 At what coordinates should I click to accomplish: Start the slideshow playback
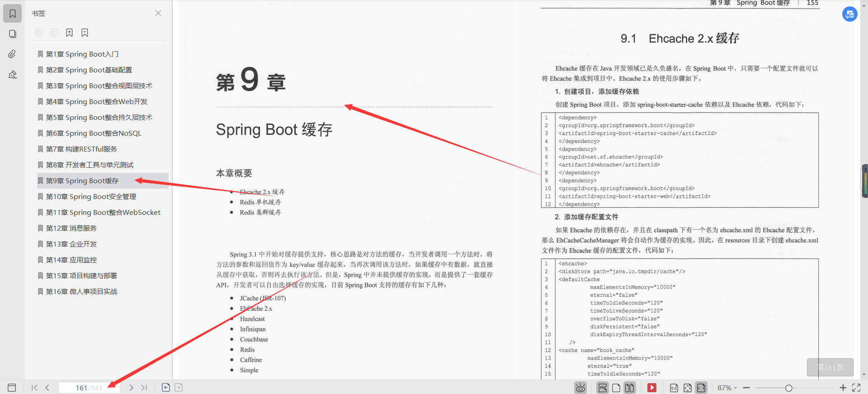pyautogui.click(x=652, y=388)
